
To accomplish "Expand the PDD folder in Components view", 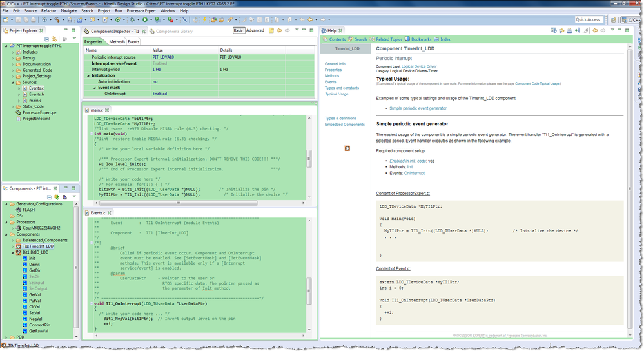I will pos(6,337).
